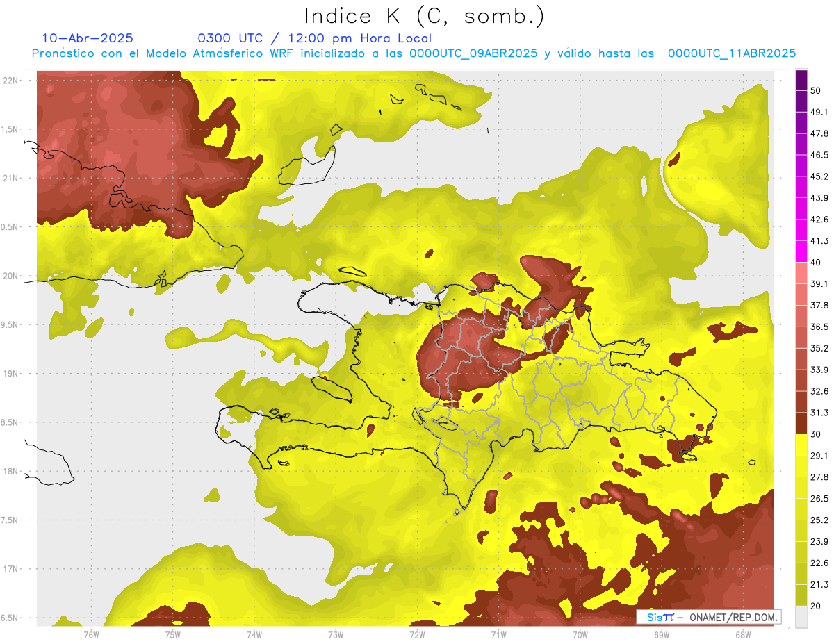Click the latitude axis label "17N"
Screen dimensions: 834x644
point(12,570)
